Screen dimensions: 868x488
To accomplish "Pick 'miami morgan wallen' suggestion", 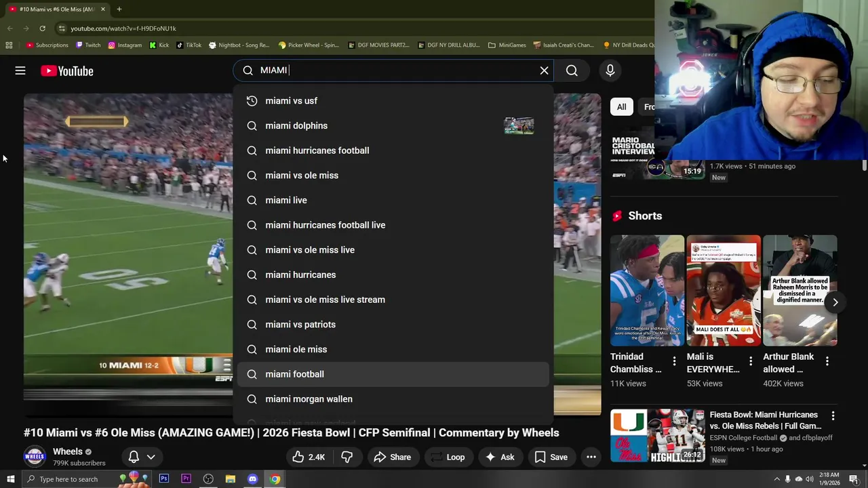I will click(x=393, y=399).
